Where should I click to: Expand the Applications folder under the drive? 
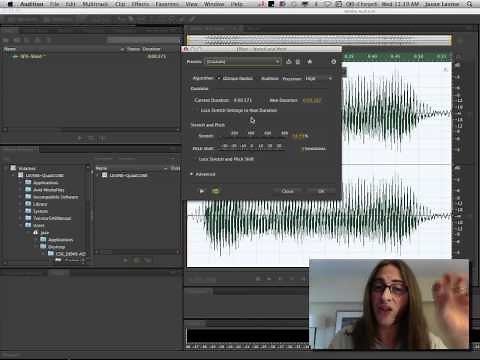pos(20,183)
